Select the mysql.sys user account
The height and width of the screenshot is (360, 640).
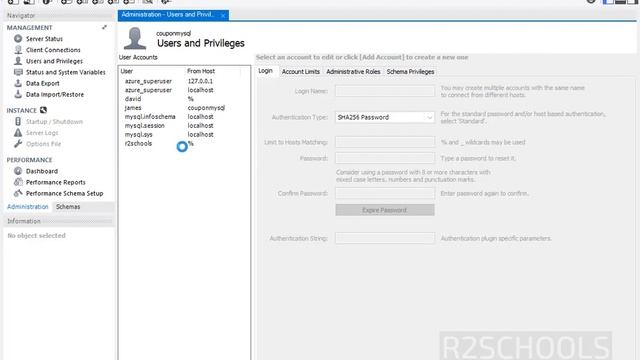click(184, 134)
